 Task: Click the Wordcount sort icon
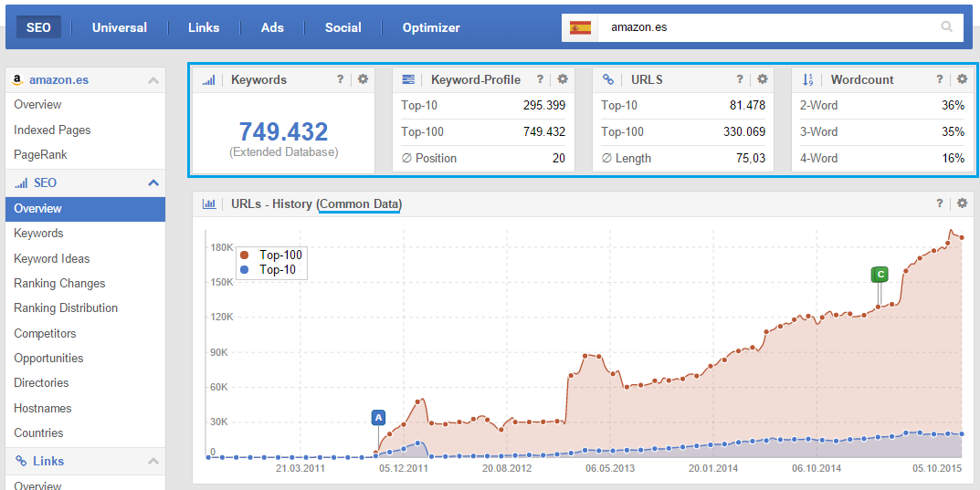coord(807,79)
